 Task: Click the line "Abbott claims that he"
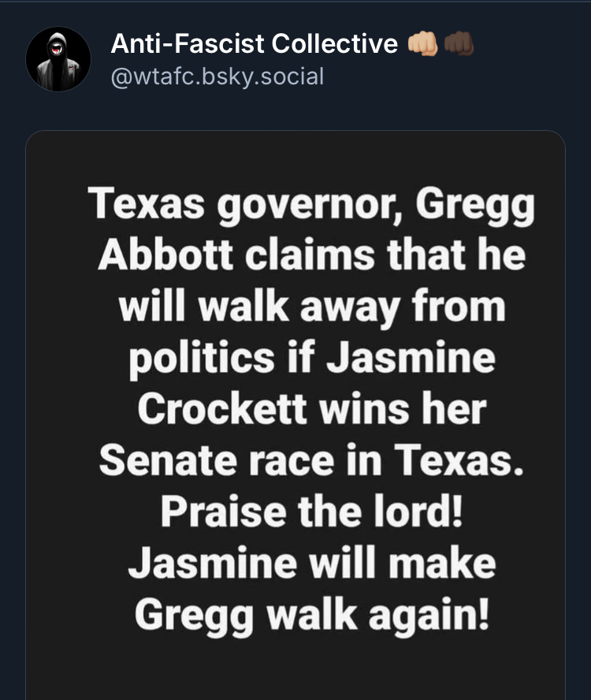(311, 258)
